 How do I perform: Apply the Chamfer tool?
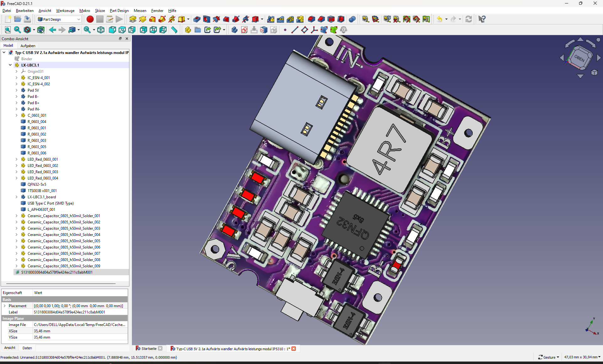[x=321, y=19]
